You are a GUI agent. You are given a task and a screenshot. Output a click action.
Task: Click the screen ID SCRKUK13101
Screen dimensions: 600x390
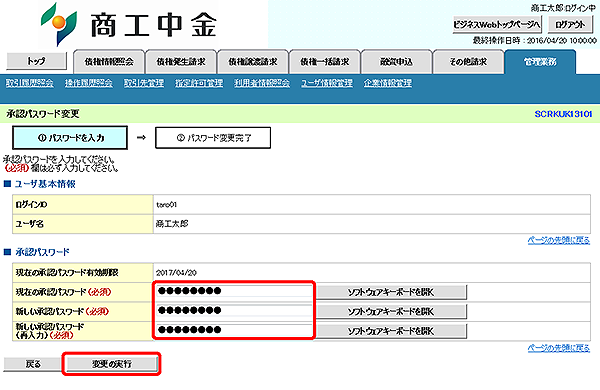click(563, 114)
